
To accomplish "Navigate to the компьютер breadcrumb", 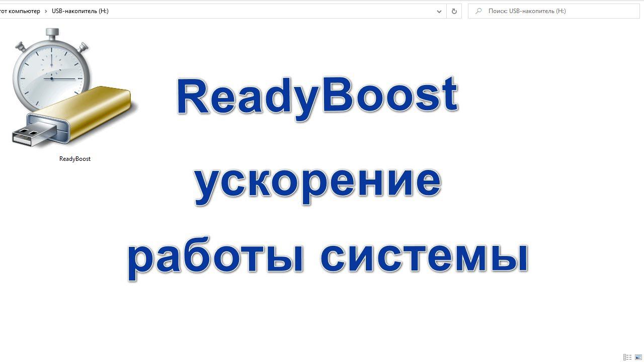I will click(x=20, y=11).
